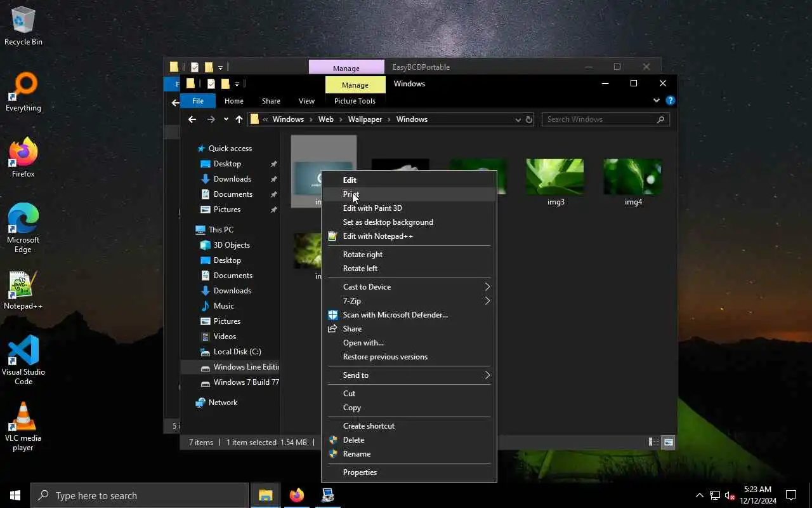This screenshot has width=812, height=508.
Task: Choose Edit with Notepad++
Action: pos(409,236)
